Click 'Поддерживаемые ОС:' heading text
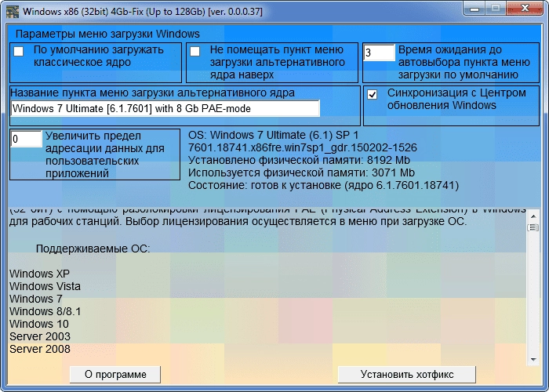 [x=93, y=249]
